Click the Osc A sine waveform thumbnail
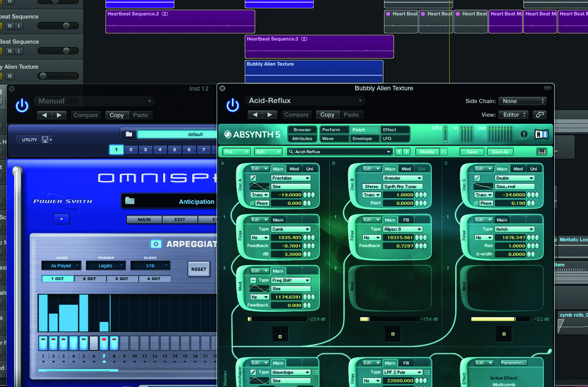Viewport: 588px width, 387px height. (x=259, y=187)
